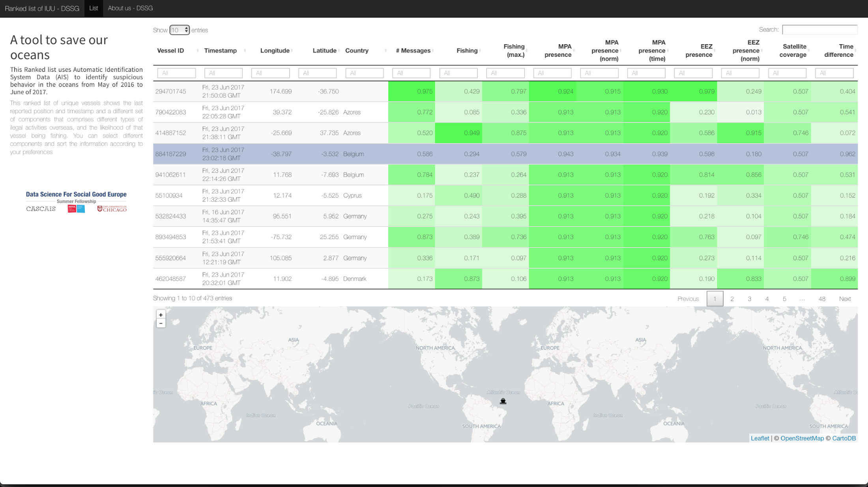Click Denmark in the Country column
The width and height of the screenshot is (868, 487).
click(x=355, y=279)
